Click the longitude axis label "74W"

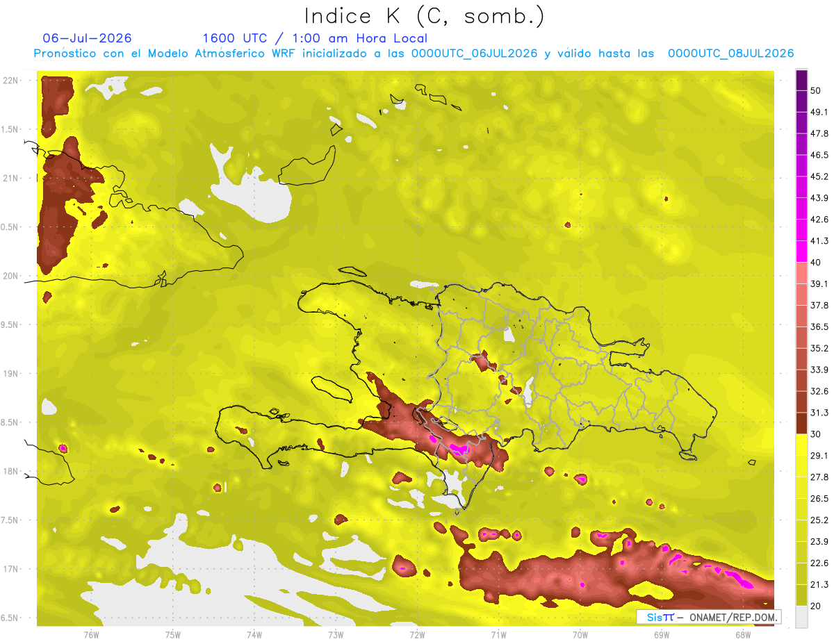click(254, 634)
